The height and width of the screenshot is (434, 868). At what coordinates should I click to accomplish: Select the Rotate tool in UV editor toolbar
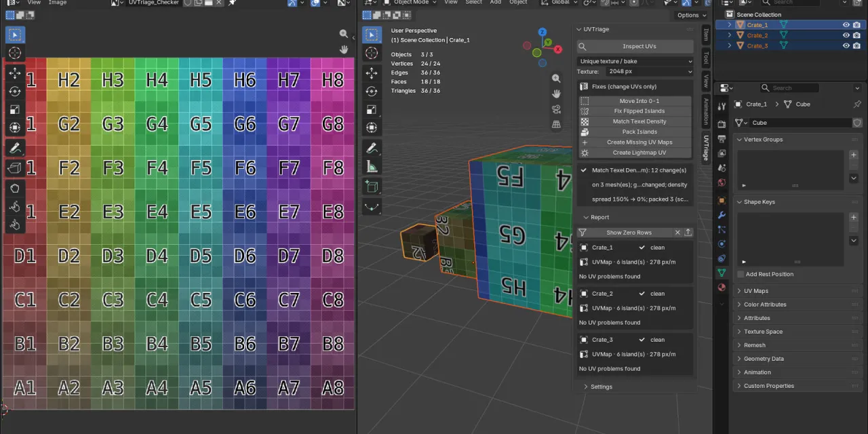[15, 92]
